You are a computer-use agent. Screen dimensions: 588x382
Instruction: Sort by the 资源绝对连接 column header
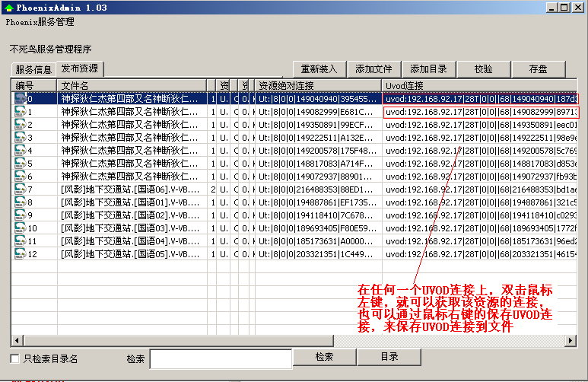(x=318, y=85)
